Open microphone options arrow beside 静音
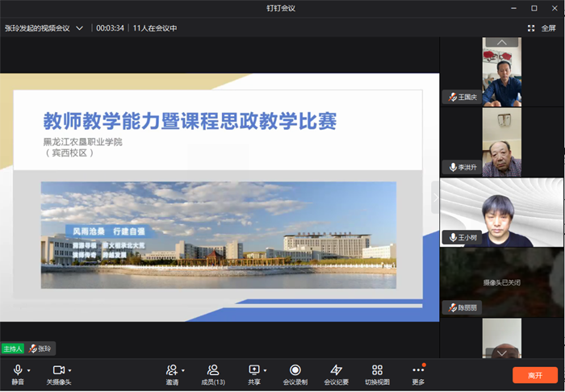 coord(28,370)
